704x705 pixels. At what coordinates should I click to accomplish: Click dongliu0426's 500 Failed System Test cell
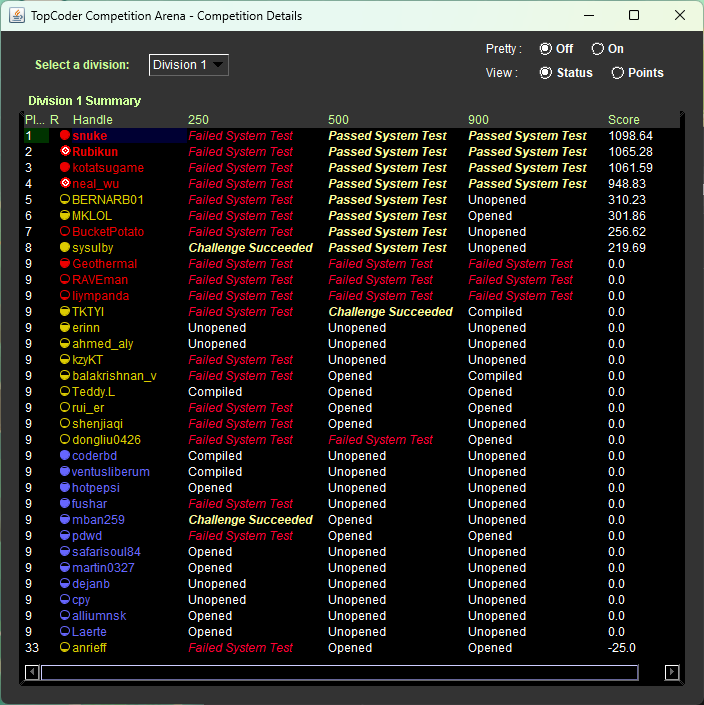(380, 440)
